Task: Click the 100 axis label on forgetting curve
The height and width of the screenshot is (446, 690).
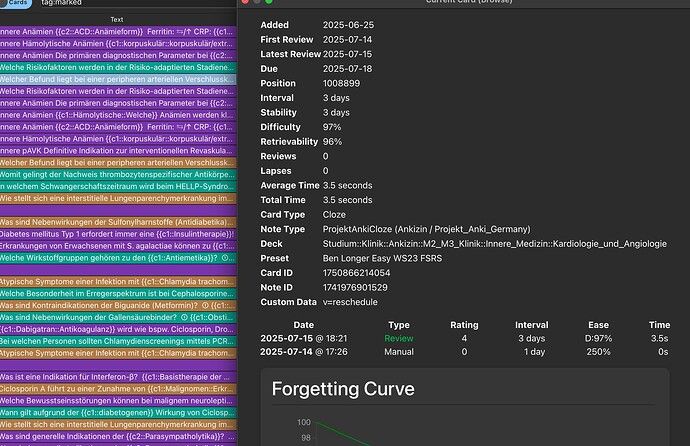Action: tap(304, 422)
